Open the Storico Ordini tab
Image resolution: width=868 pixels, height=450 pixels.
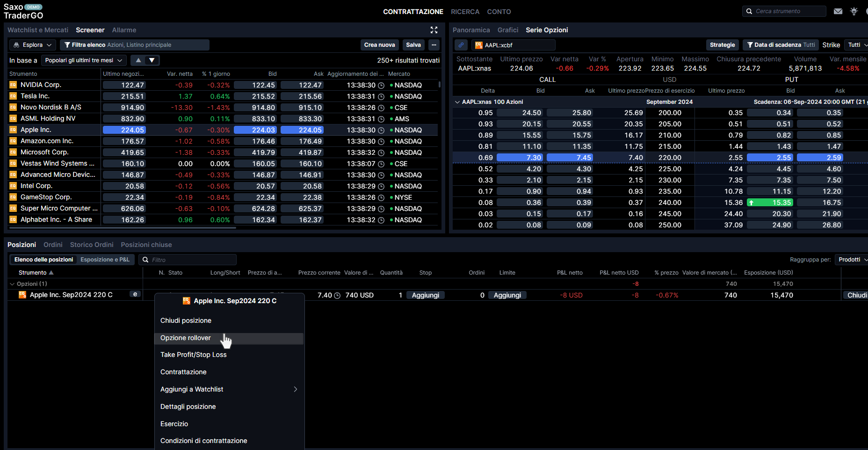pos(92,245)
